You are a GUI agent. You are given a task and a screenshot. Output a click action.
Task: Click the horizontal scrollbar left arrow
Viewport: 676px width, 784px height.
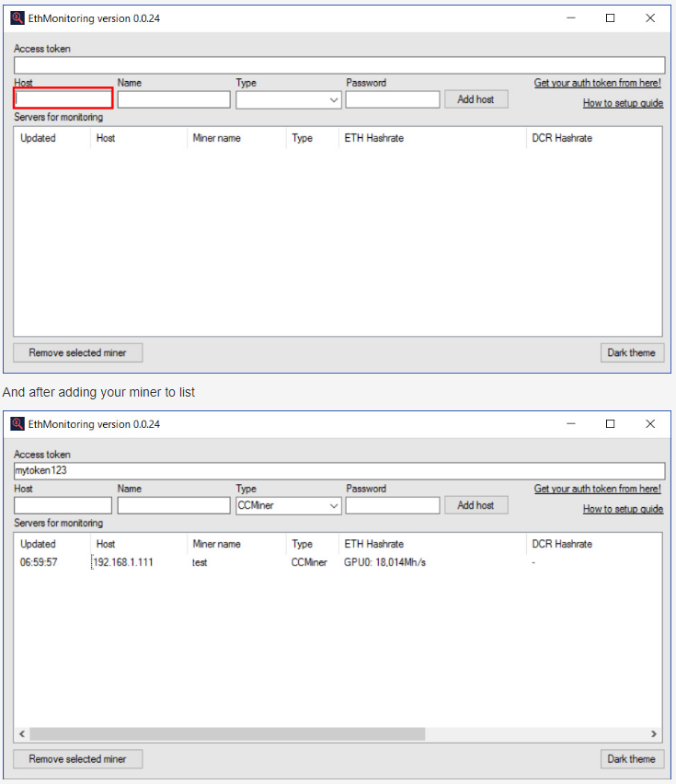[x=22, y=733]
